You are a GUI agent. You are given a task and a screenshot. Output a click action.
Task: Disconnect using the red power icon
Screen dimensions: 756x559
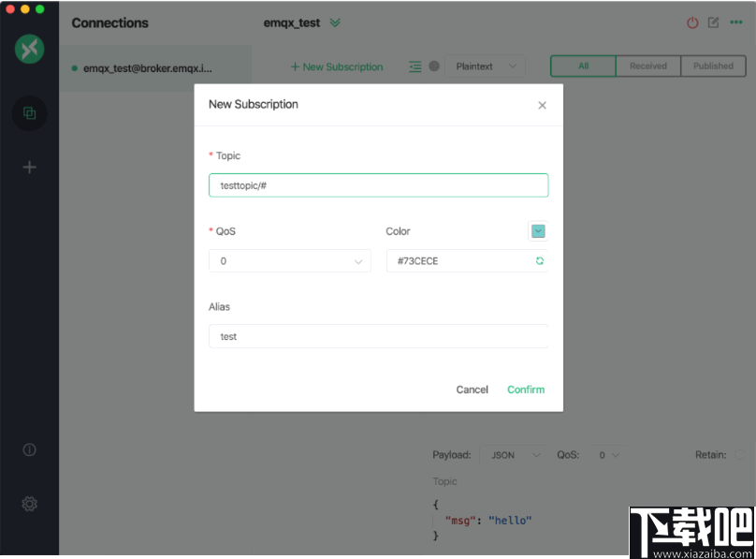click(x=691, y=22)
